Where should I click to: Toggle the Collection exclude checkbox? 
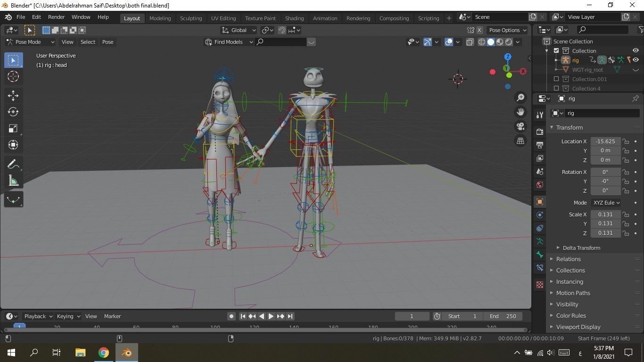click(x=556, y=51)
